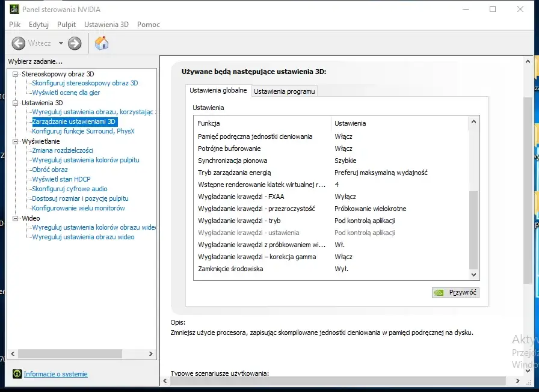Click the Back arrow icon

[x=19, y=43]
